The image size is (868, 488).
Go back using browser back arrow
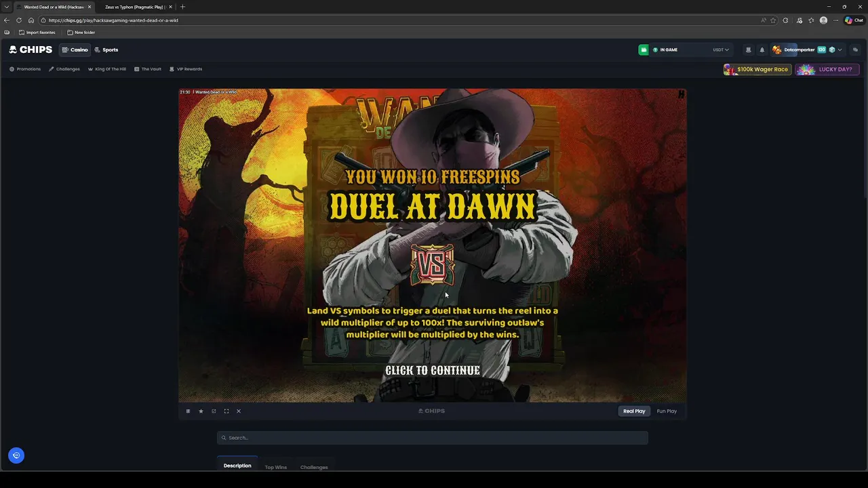click(7, 20)
